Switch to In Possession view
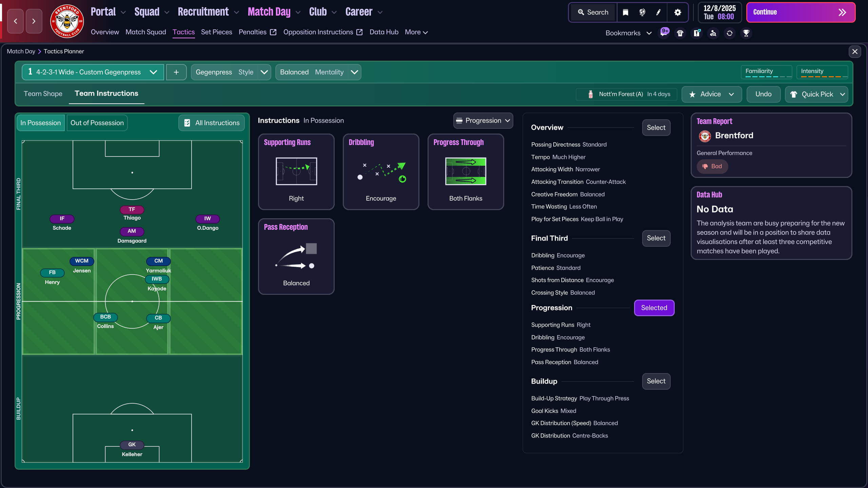Screen dimensions: 868x488 click(x=40, y=123)
